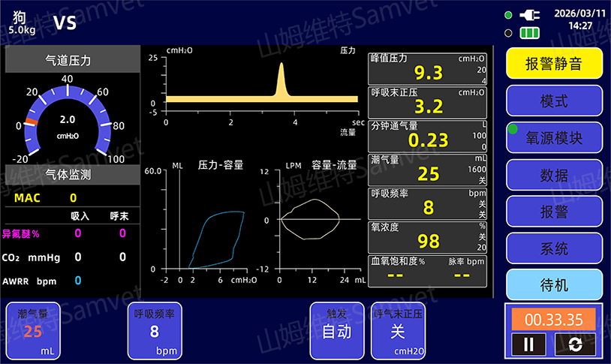Click the airway pressure gauge dial
611x364 pixels.
pyautogui.click(x=68, y=122)
